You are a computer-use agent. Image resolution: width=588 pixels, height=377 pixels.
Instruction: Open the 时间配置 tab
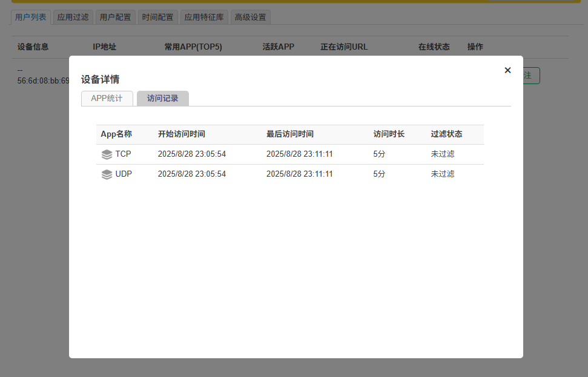158,17
